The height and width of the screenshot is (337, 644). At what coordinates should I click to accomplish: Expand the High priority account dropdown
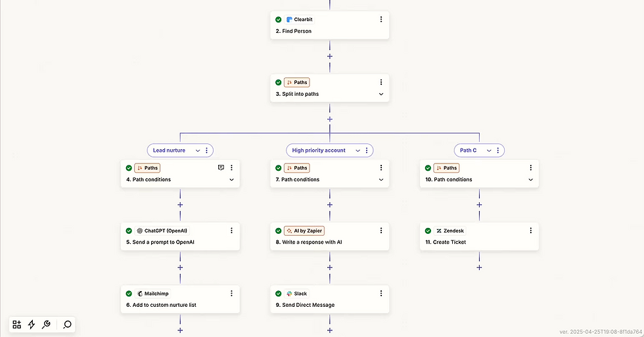point(358,150)
